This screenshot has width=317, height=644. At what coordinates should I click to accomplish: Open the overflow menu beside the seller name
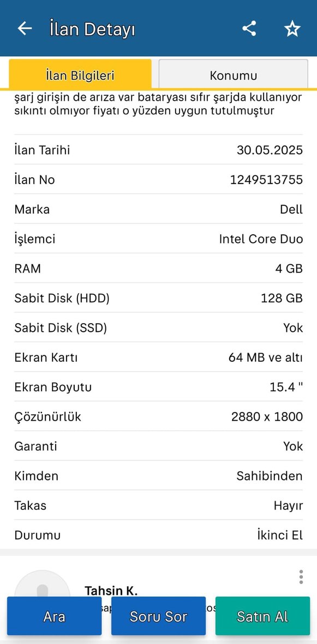pos(300,576)
